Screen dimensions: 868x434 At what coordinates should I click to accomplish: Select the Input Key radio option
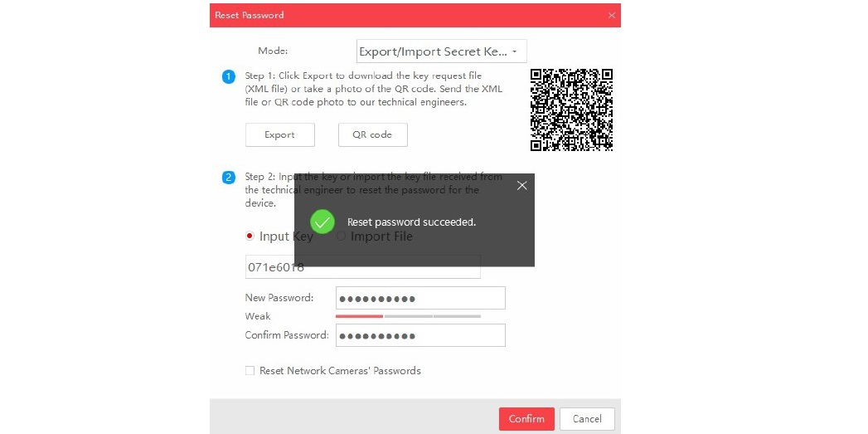coord(250,237)
